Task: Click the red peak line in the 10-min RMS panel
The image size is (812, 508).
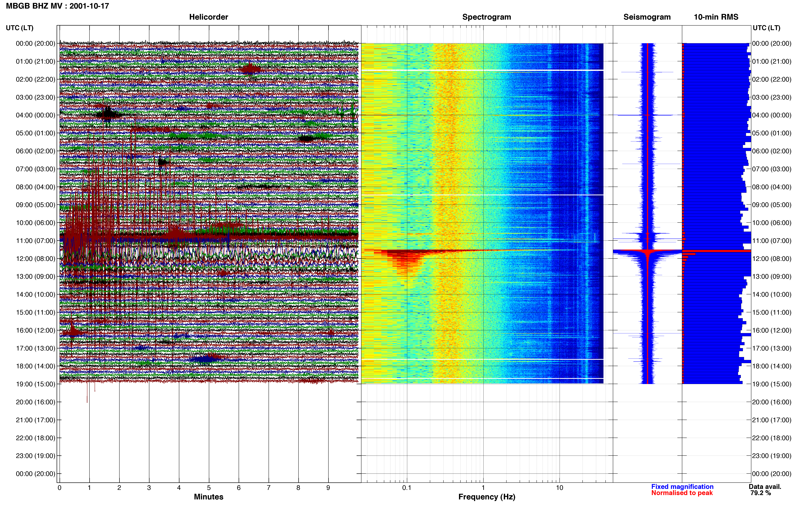Action: click(717, 251)
